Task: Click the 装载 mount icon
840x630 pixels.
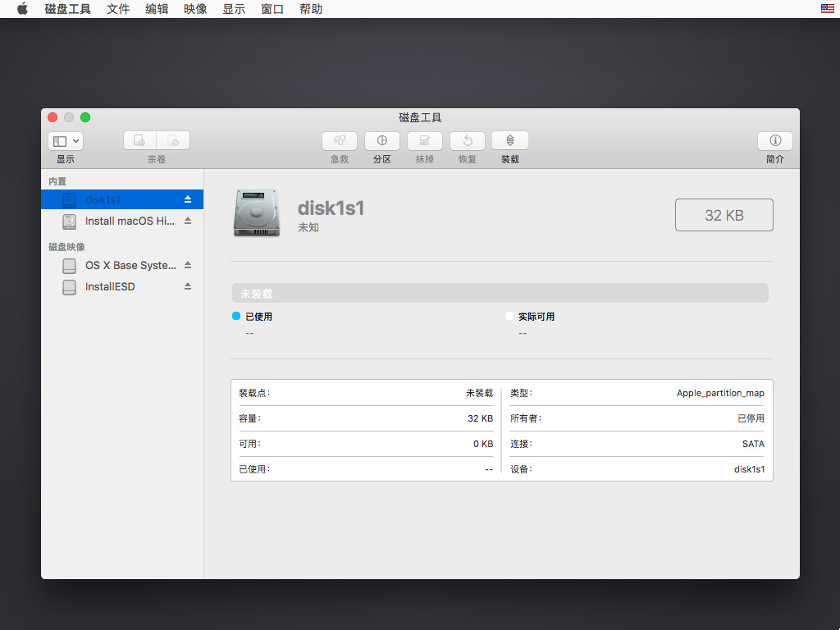Action: tap(510, 141)
